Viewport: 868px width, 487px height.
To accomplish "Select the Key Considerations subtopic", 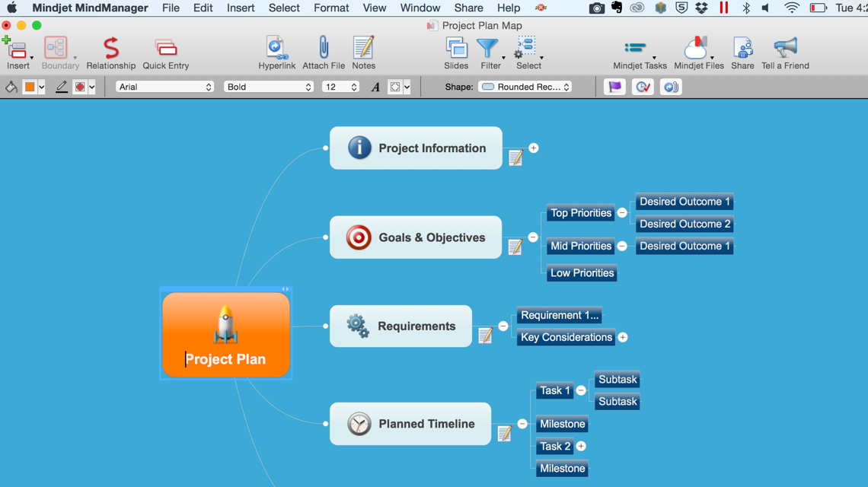I will pos(566,337).
